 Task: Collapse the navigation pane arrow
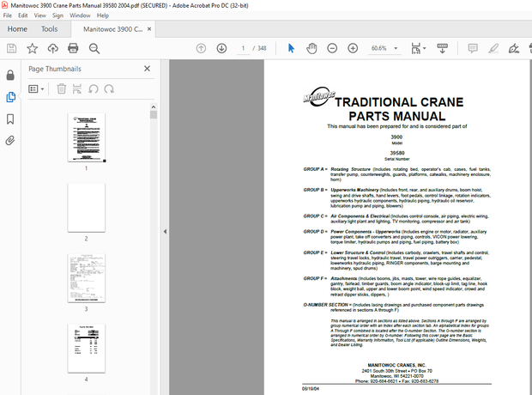tap(165, 232)
